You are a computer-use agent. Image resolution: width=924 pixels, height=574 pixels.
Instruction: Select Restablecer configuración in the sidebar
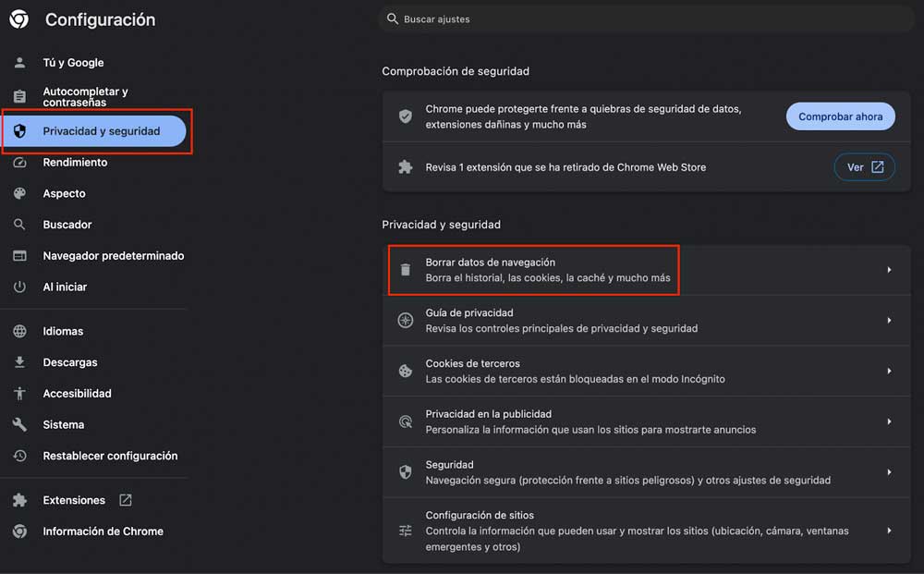click(x=111, y=456)
